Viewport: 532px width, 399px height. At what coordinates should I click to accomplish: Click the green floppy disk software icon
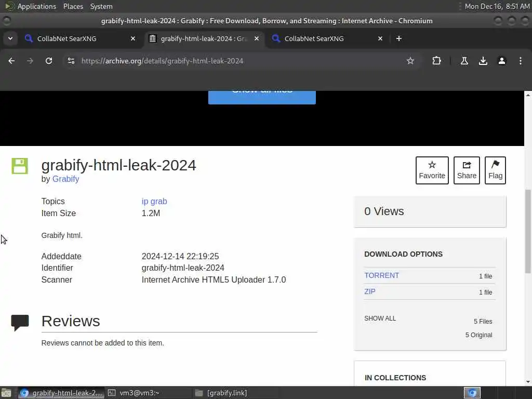point(20,166)
